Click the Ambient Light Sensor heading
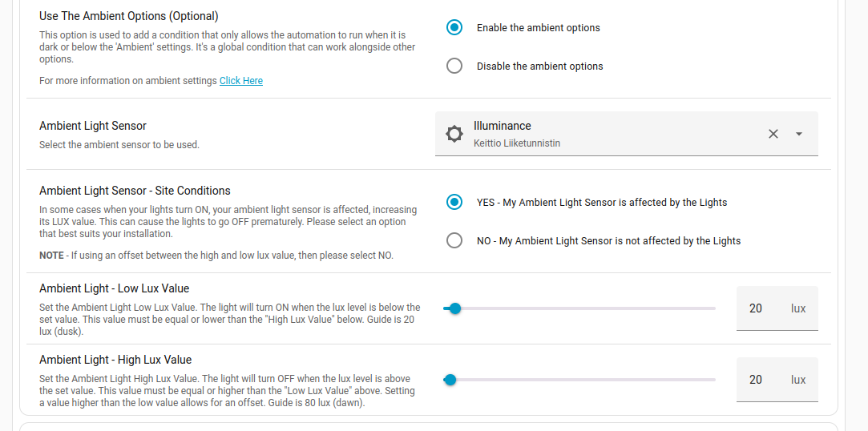 (93, 126)
